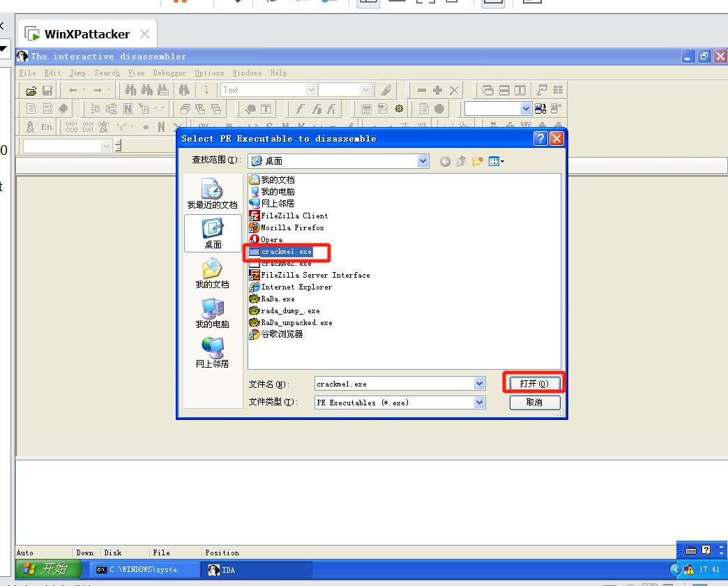Open the Jump menu
This screenshot has width=728, height=586.
pyautogui.click(x=77, y=73)
